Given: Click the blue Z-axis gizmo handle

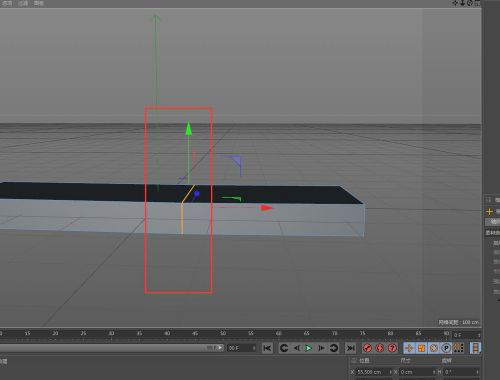Looking at the screenshot, I should [x=197, y=194].
